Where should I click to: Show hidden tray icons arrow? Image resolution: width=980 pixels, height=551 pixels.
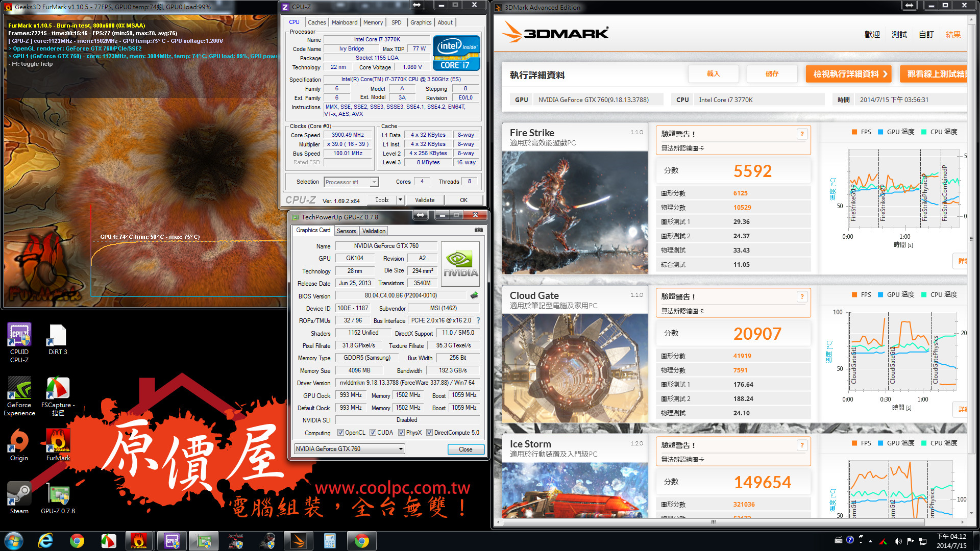click(870, 541)
